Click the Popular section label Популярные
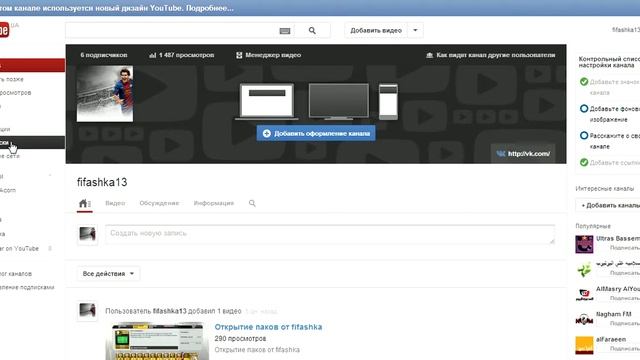 pos(593,226)
